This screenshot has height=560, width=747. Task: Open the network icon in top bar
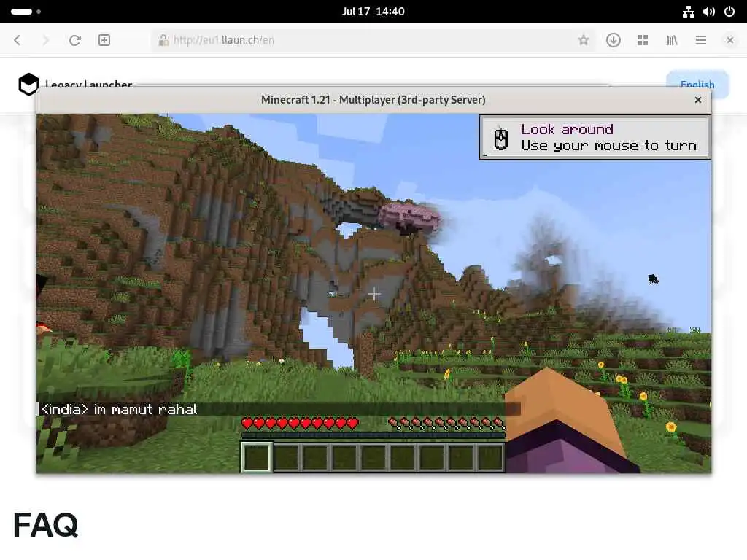click(689, 12)
